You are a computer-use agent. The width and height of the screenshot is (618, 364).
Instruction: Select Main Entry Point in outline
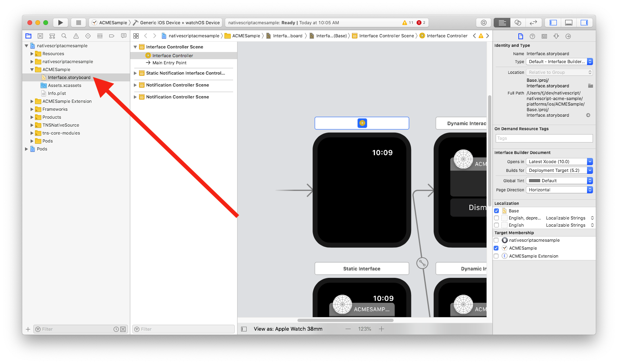[169, 63]
